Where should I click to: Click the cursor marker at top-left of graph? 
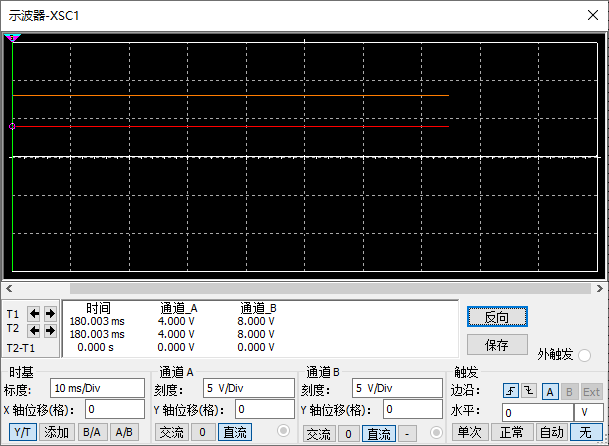pos(12,38)
